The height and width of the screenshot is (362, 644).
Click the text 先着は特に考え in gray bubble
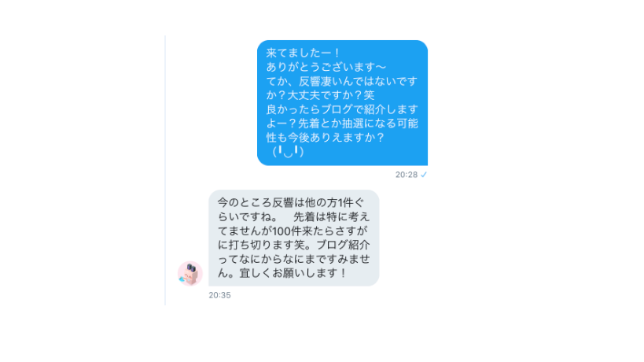pyautogui.click(x=332, y=216)
